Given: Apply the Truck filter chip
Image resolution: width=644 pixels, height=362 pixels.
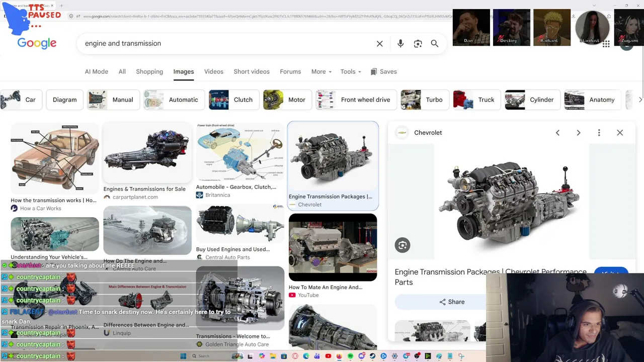Looking at the screenshot, I should [476, 100].
